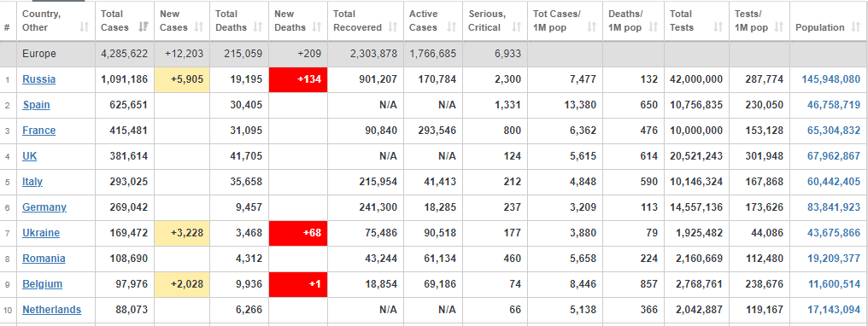Click sort arrows in Country, Other header
Image resolution: width=868 pixels, height=326 pixels.
click(x=84, y=27)
